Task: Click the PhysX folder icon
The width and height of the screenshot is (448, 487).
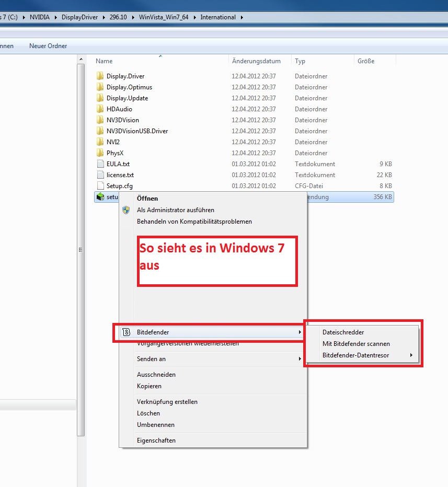Action: point(100,153)
